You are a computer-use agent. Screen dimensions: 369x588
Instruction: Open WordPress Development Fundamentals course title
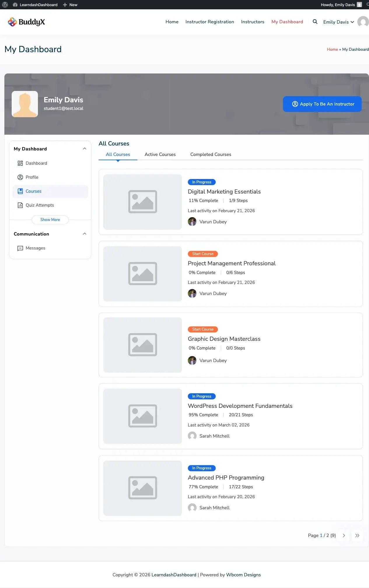click(x=240, y=406)
